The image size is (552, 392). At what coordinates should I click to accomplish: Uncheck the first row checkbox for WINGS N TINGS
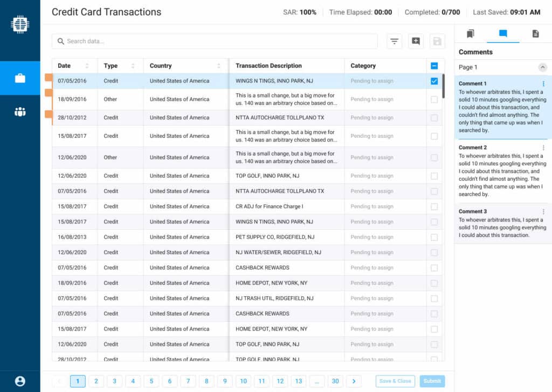pyautogui.click(x=434, y=81)
